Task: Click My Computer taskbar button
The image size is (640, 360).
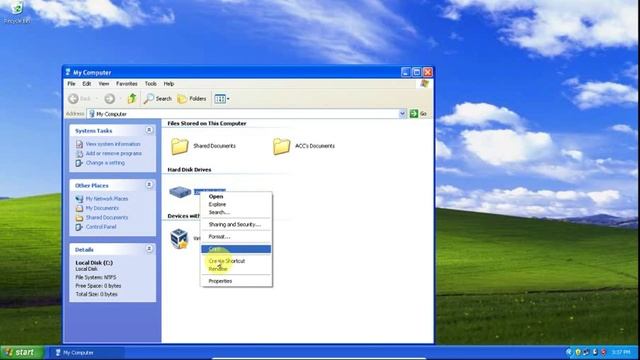Action: point(87,353)
